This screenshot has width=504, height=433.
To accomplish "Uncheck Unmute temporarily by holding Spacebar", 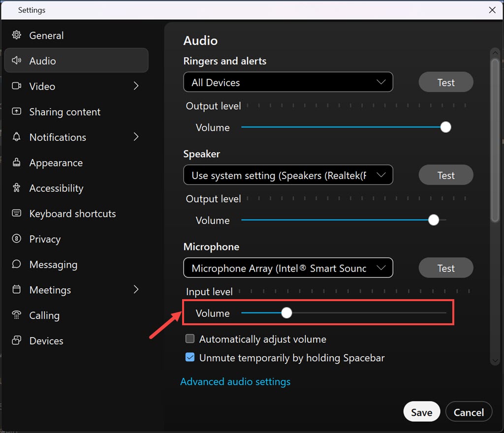I will tap(190, 358).
